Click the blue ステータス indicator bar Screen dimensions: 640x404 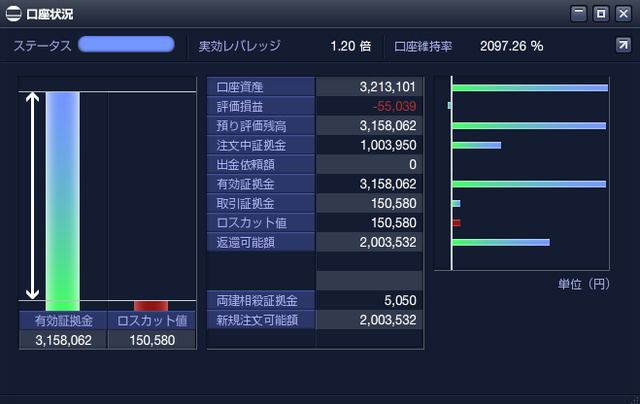(x=126, y=44)
